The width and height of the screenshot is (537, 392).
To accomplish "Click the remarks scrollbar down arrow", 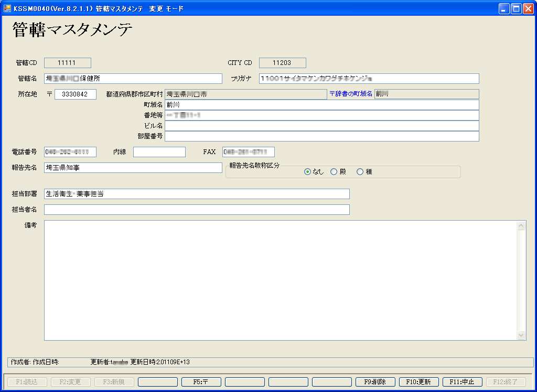I will (521, 335).
